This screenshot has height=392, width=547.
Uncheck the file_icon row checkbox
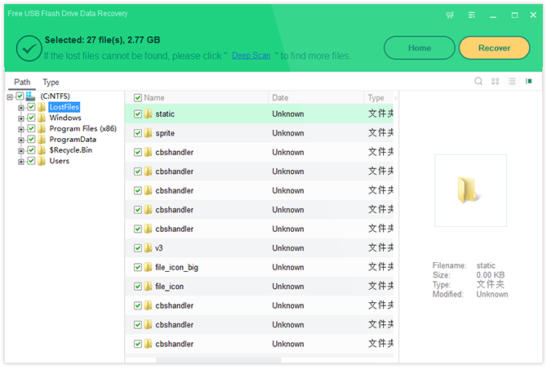[x=138, y=286]
